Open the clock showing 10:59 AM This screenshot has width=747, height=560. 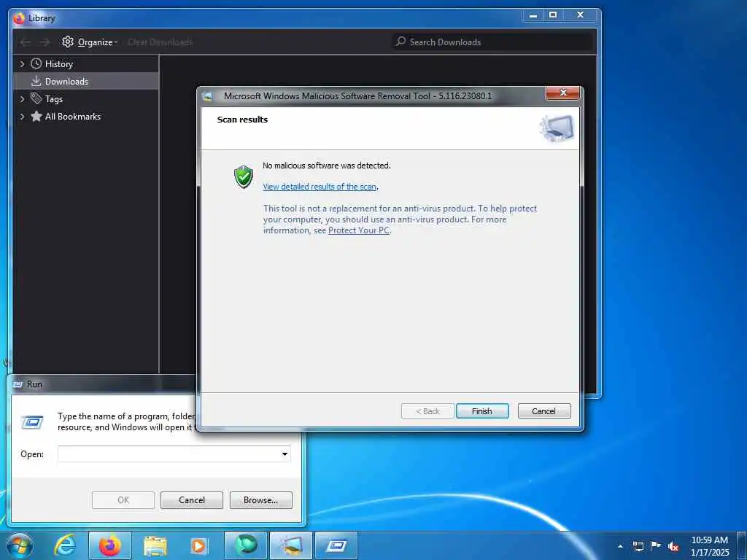click(x=710, y=546)
